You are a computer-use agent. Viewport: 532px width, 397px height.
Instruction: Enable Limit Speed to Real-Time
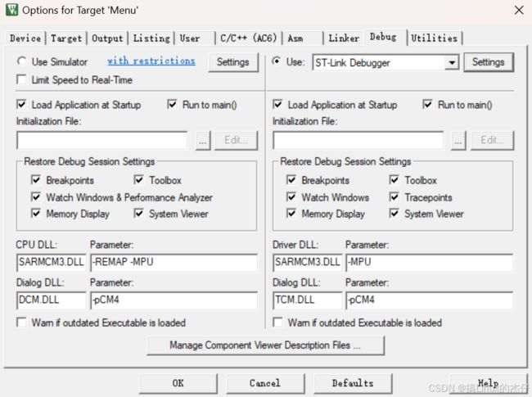tap(21, 79)
